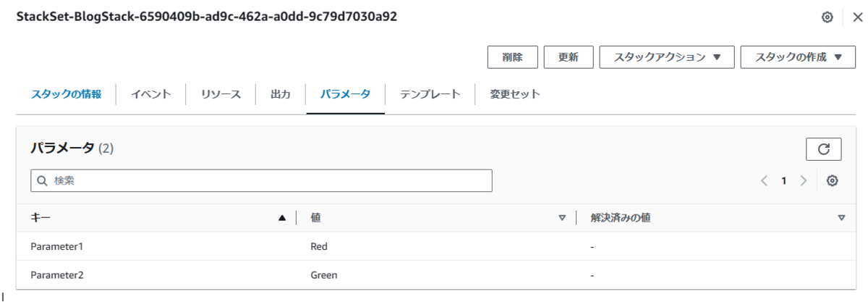Viewport: 868px width, 302px height.
Task: Click the 更新 button
Action: coord(568,57)
